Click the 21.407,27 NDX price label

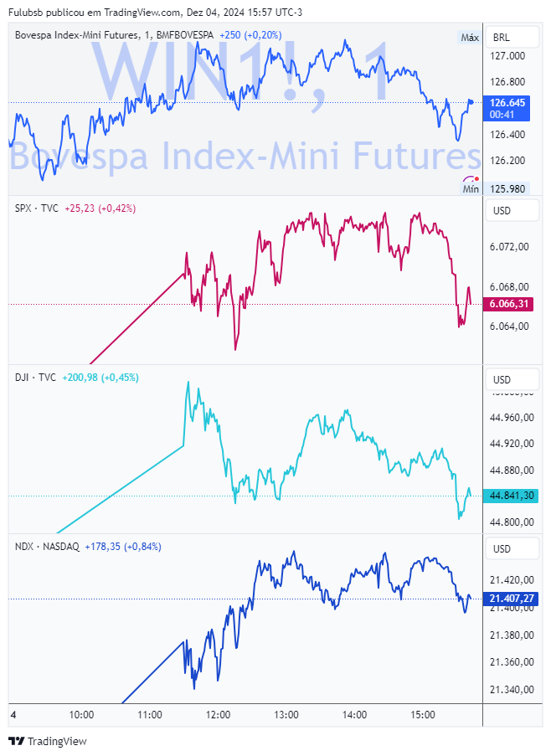(x=511, y=599)
